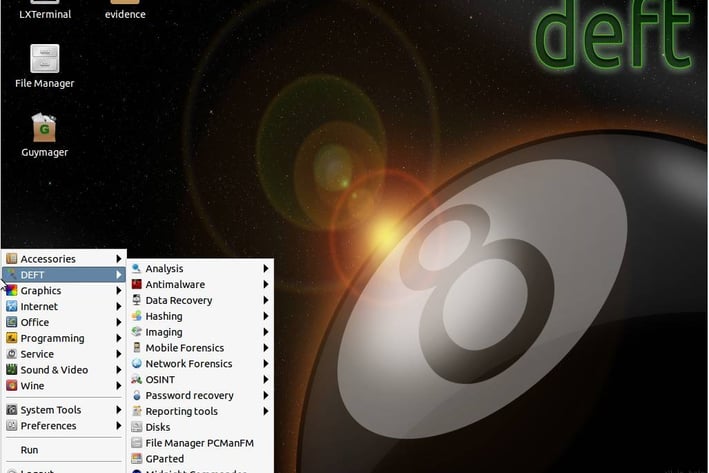
Task: Open the Sound & Video menu entry
Action: pyautogui.click(x=64, y=369)
